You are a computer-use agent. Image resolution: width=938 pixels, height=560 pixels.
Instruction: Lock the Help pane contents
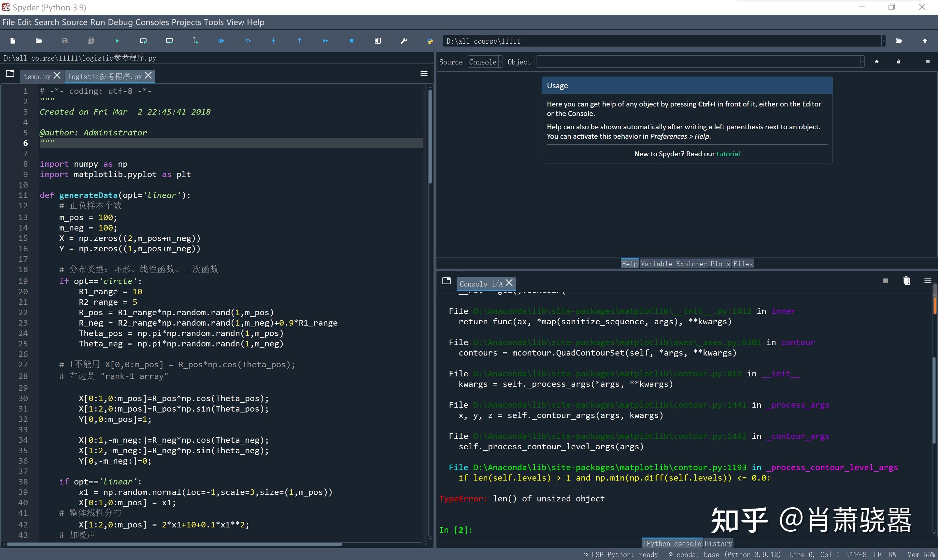tap(898, 62)
